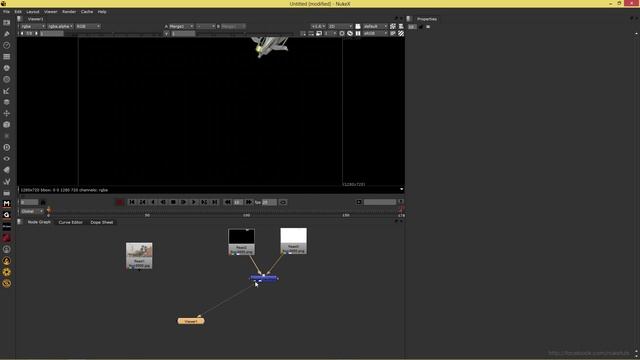Viewport: 640px width, 360px height.
Task: Open the Views nodes toolbar menu
Action: coord(7,159)
